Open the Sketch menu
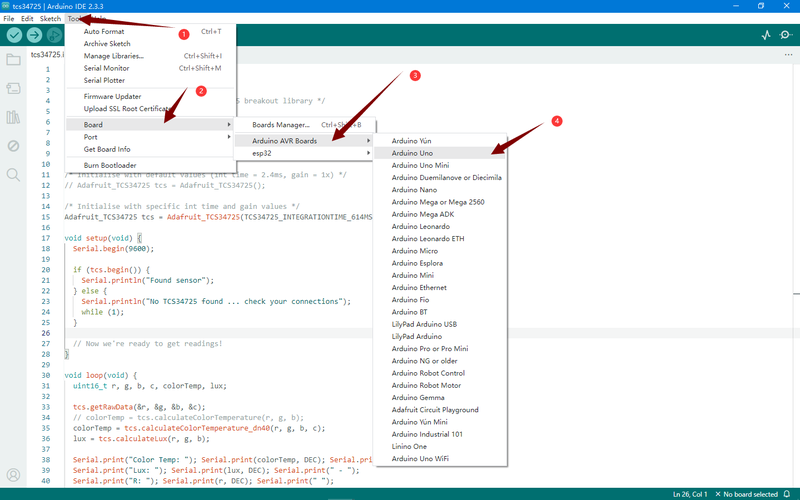This screenshot has width=800, height=500. point(50,18)
